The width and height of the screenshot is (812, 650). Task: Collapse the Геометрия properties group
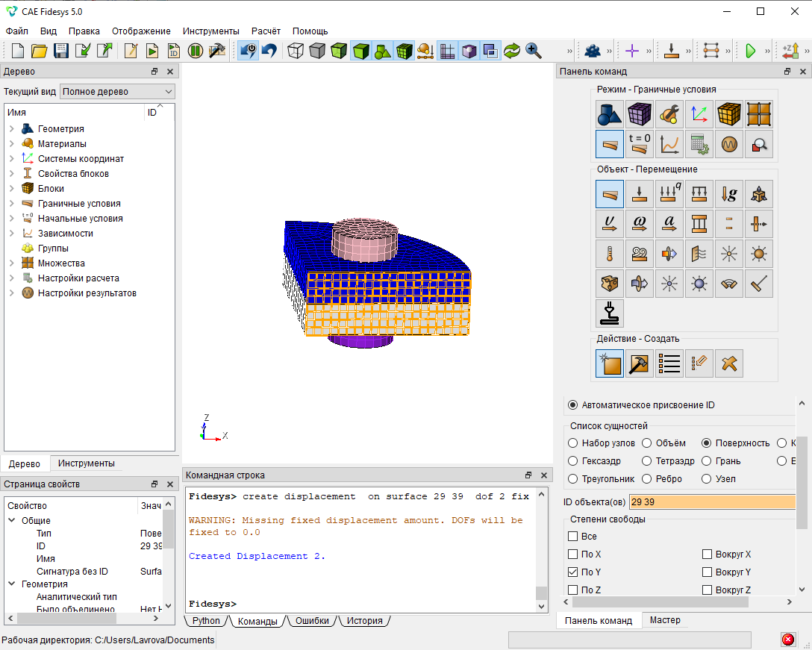click(12, 584)
